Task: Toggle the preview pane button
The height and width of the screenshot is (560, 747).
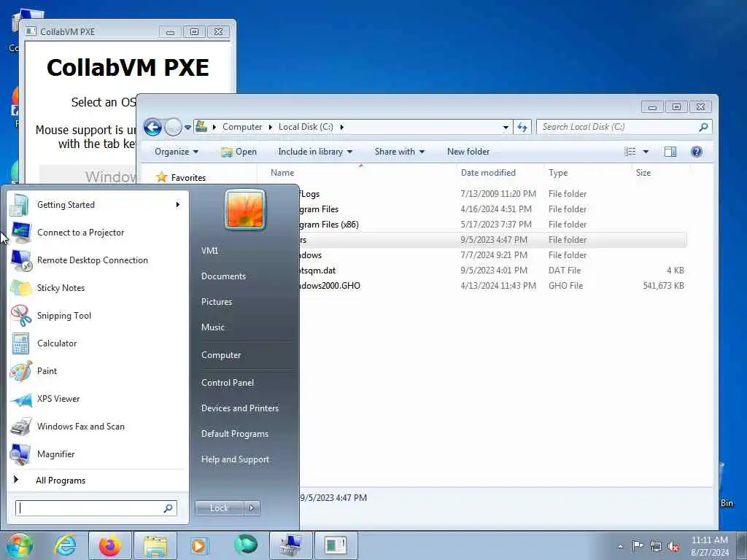Action: (670, 152)
